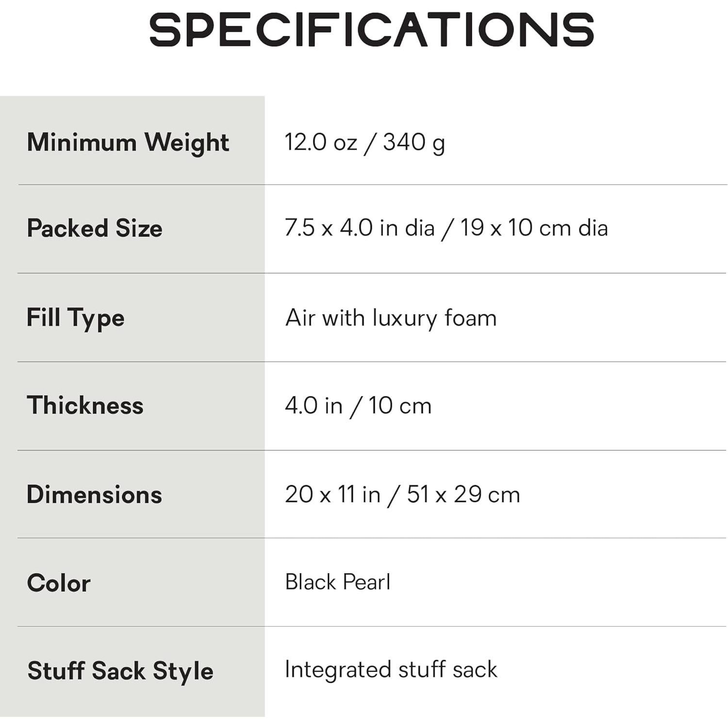Click the word Weight in first row

pyautogui.click(x=187, y=143)
